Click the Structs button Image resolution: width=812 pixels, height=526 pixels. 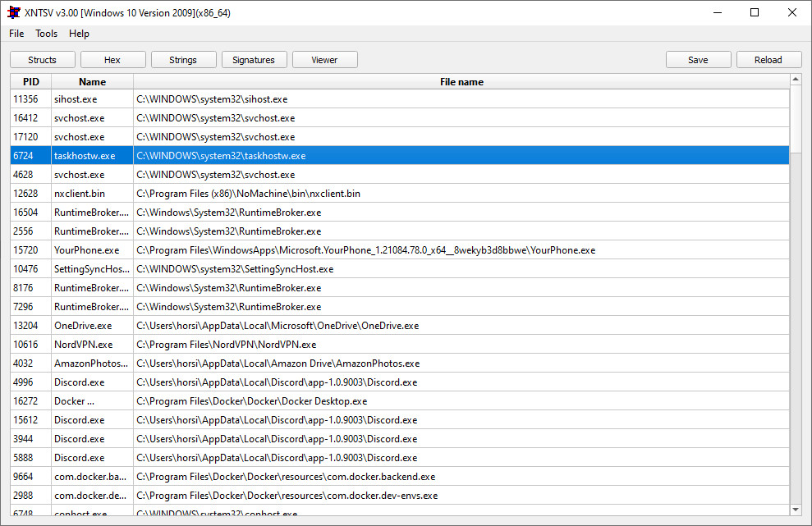(43, 60)
